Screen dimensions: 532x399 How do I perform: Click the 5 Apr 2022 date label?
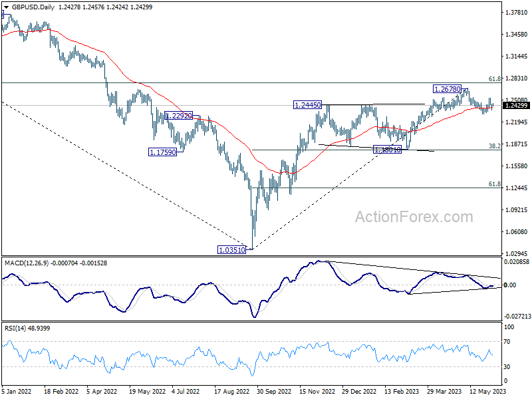point(102,392)
